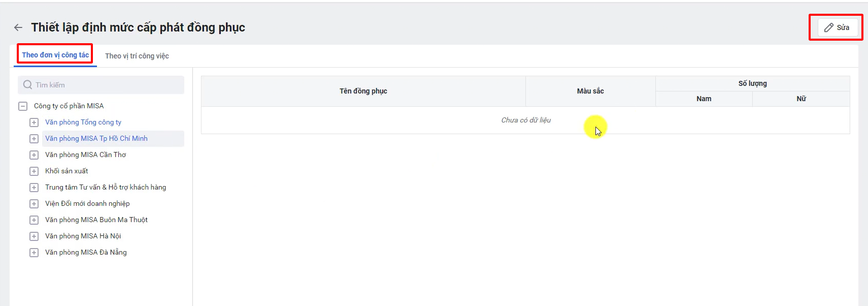868x306 pixels.
Task: Click the magnifier search icon
Action: tap(27, 85)
